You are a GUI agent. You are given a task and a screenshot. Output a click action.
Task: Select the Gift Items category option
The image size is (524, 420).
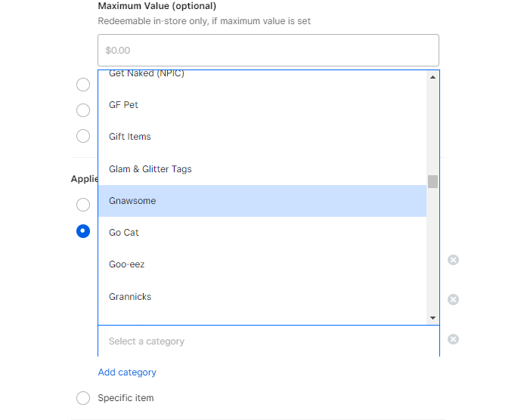(262, 137)
